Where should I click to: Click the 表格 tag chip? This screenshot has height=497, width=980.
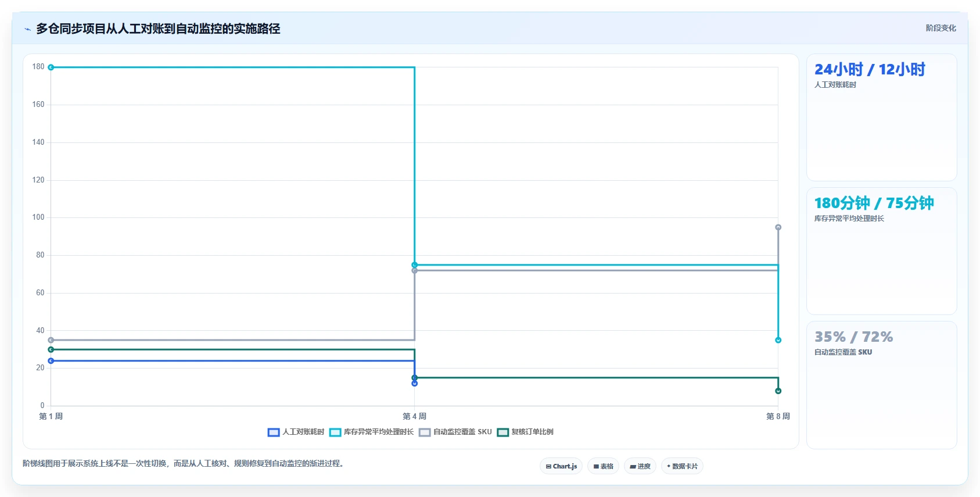click(603, 466)
